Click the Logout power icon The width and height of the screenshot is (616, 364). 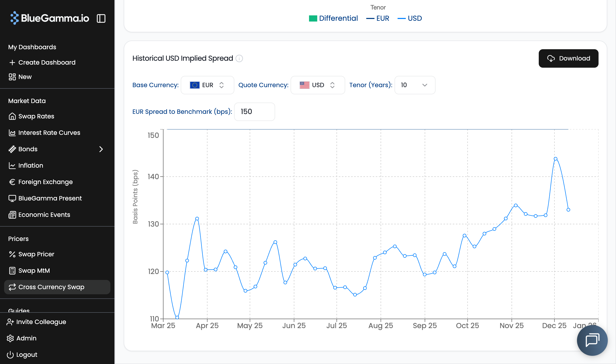pos(10,355)
